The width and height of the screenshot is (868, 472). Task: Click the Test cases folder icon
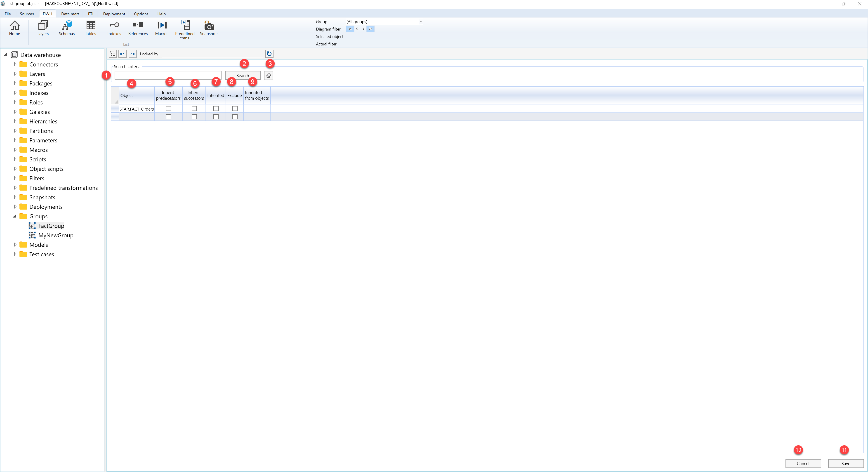pos(23,254)
